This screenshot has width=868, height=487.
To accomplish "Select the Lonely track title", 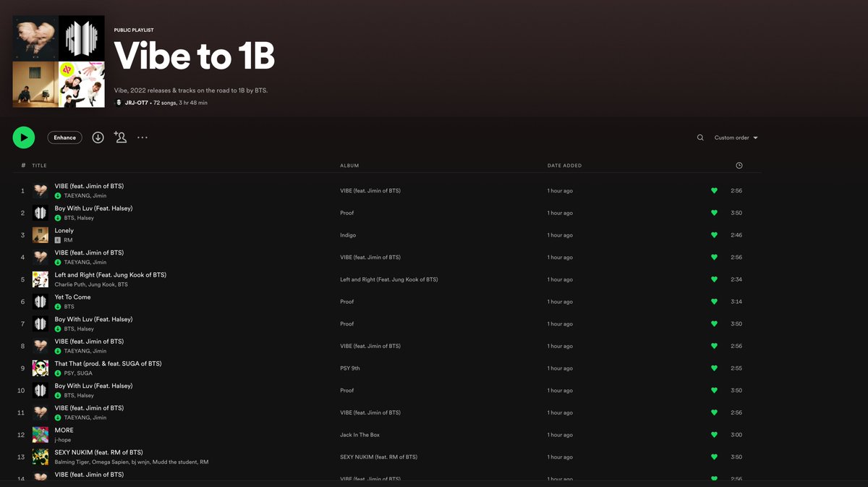I will click(x=64, y=231).
